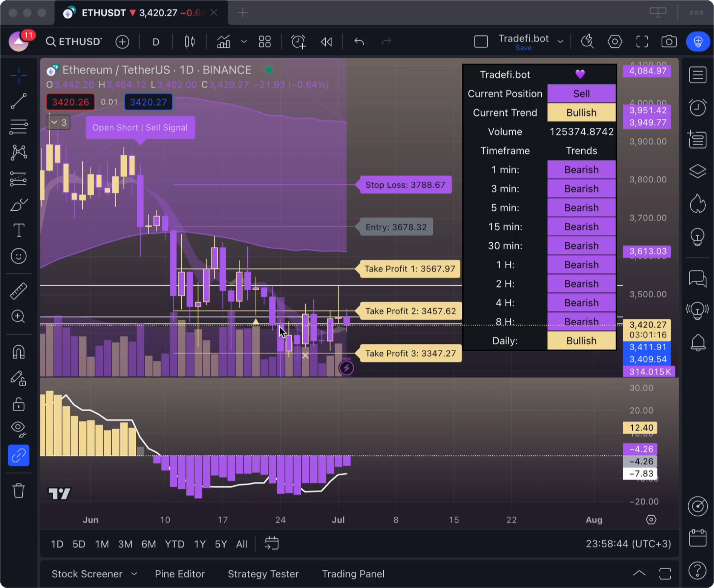This screenshot has height=588, width=714.
Task: Click the blue publish idea button
Action: pyautogui.click(x=698, y=41)
